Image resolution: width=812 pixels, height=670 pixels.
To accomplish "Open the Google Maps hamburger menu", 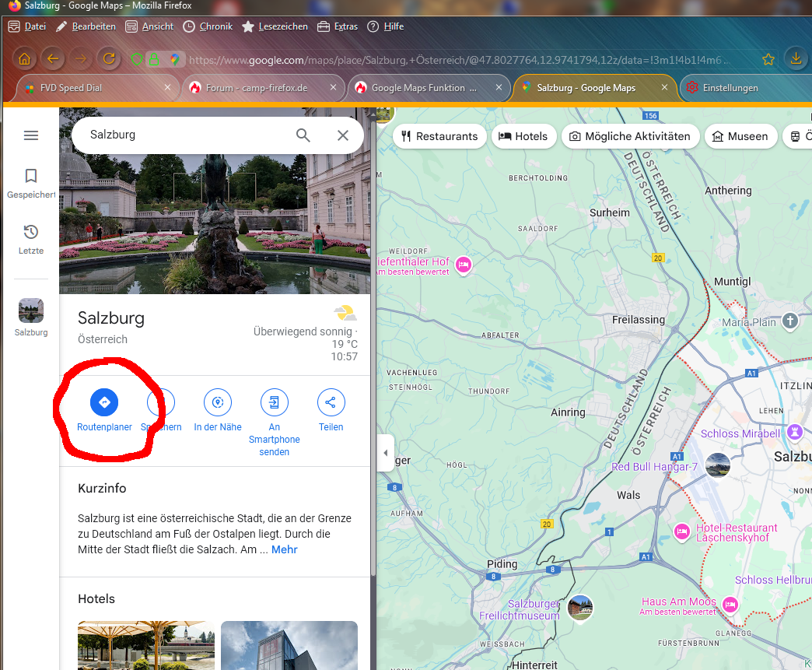I will pos(31,135).
